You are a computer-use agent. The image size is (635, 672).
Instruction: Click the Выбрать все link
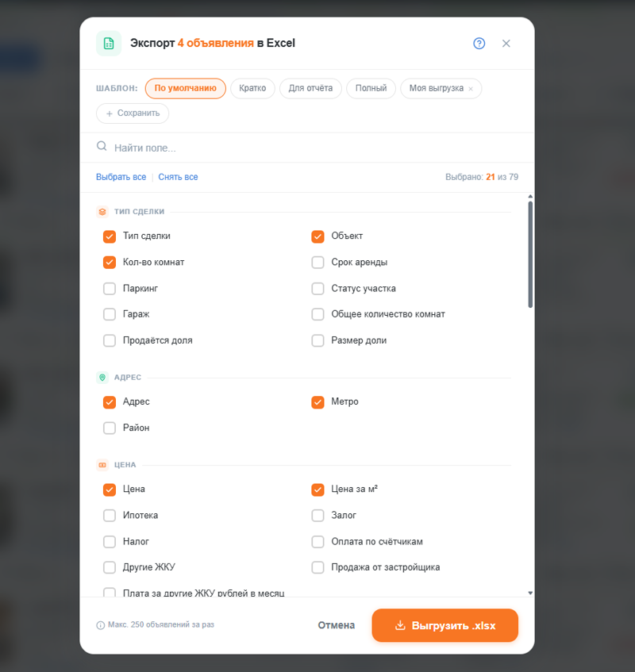pyautogui.click(x=121, y=176)
